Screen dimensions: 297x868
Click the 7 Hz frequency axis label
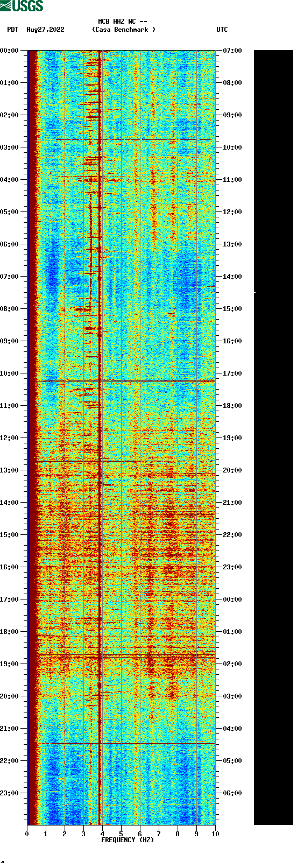[x=159, y=834]
